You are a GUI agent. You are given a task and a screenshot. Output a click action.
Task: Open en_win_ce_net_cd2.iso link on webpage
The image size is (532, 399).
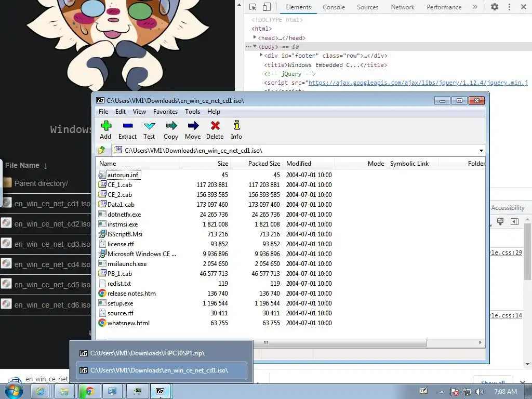pos(52,224)
